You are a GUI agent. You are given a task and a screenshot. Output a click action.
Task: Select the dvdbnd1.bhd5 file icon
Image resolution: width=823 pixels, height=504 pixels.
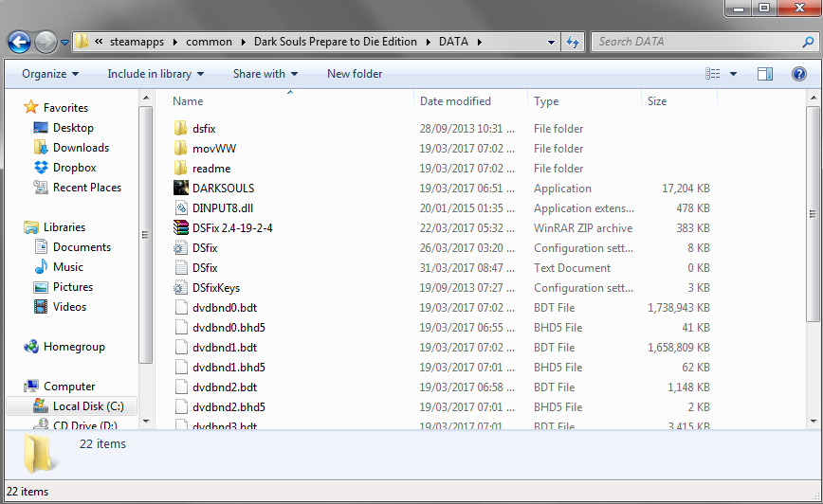click(x=180, y=368)
